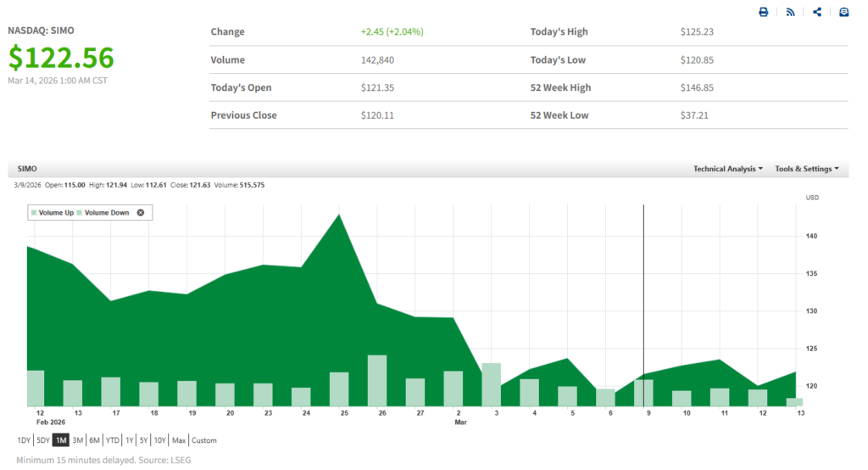Show year-to-date with YTD
This screenshot has height=470, width=868.
[x=112, y=440]
